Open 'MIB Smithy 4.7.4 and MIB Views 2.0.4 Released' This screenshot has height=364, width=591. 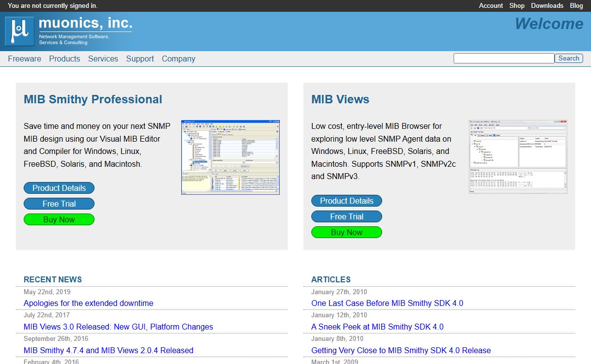[x=108, y=351]
